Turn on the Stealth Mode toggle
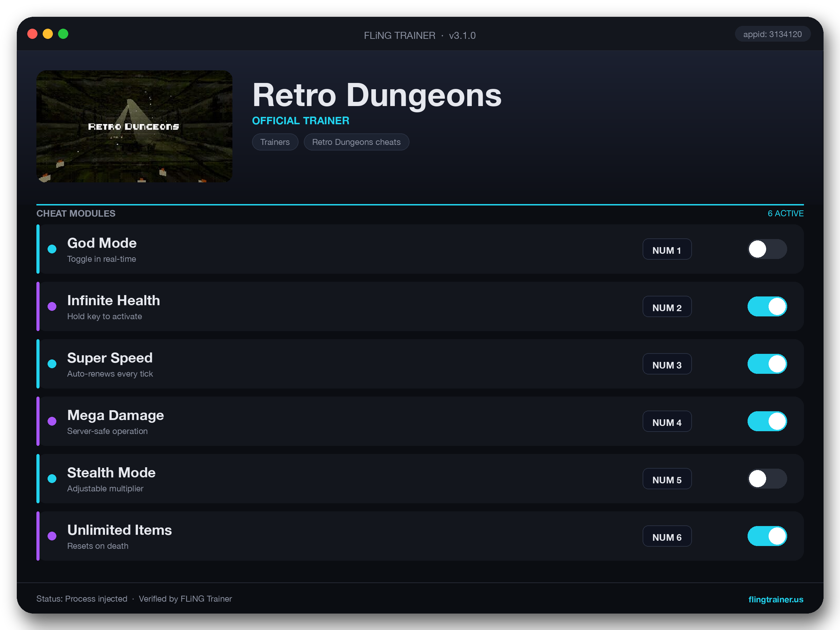840x630 pixels. 767,478
